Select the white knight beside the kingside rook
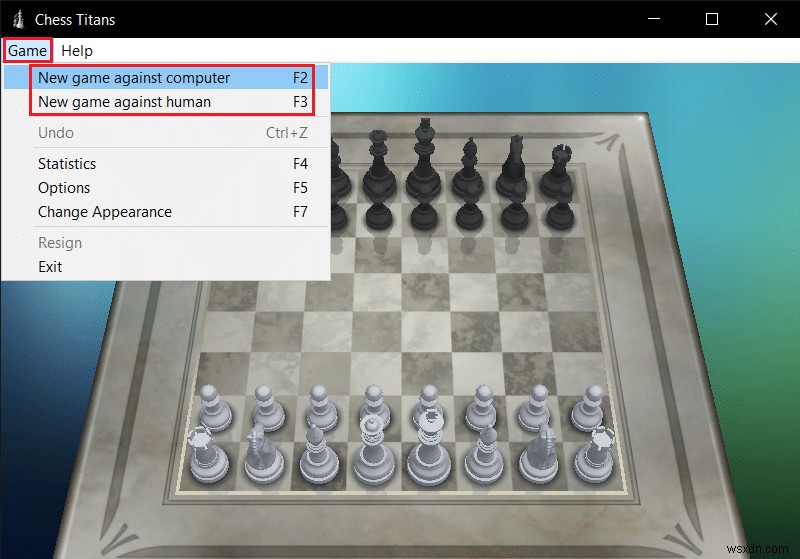This screenshot has height=559, width=800. point(540,455)
